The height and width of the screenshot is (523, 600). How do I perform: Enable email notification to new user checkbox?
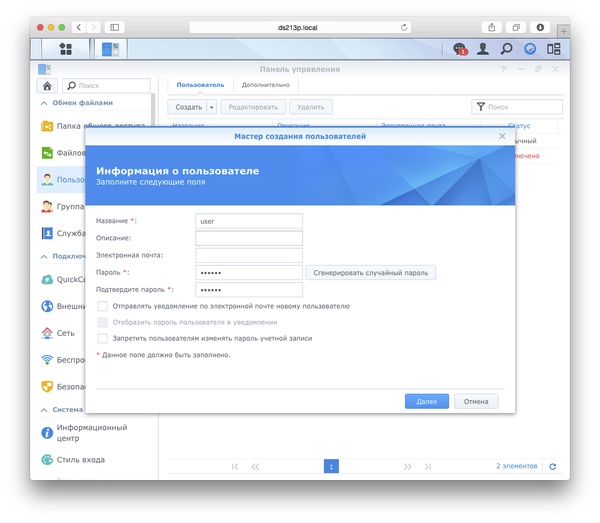click(103, 306)
